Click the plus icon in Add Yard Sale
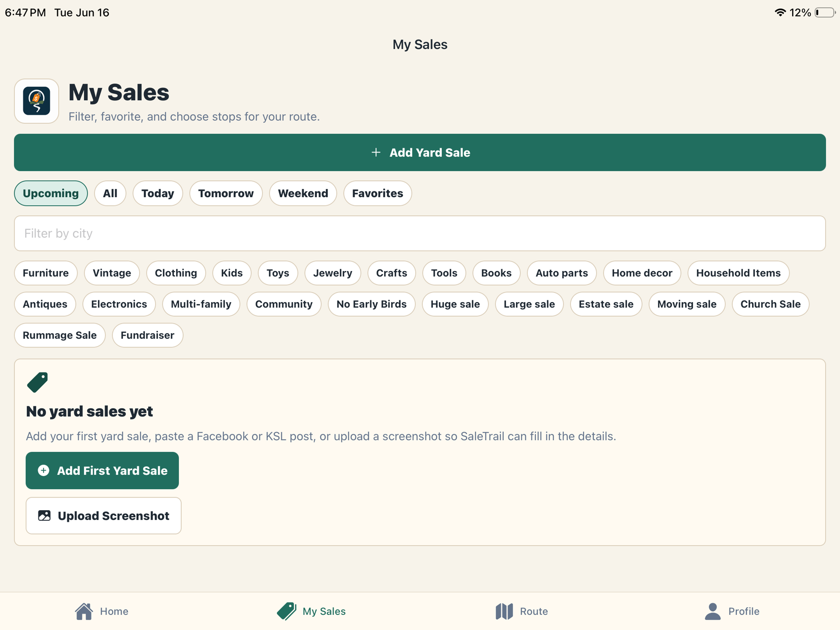 pos(375,152)
